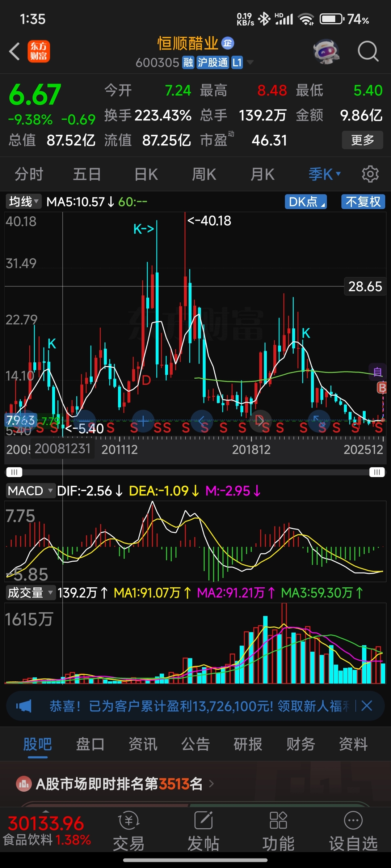Tap the 沪股通 badge
Viewport: 391px width, 868px height.
click(x=213, y=63)
